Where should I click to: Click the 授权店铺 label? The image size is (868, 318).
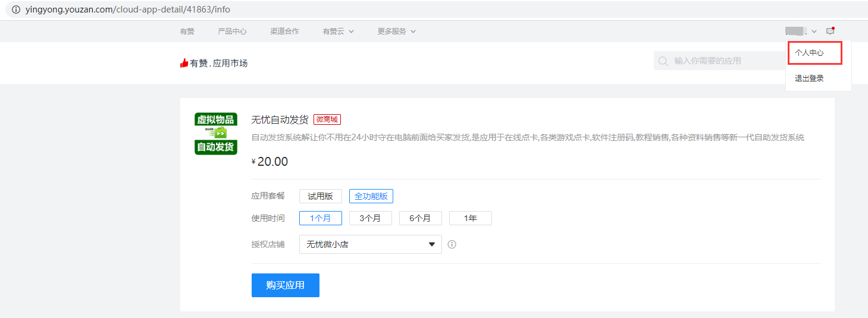click(x=268, y=244)
